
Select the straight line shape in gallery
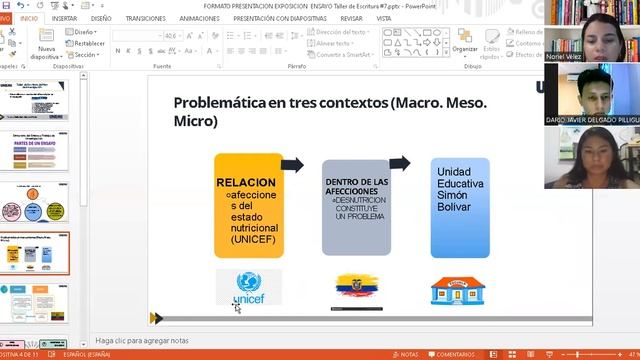pos(407,32)
